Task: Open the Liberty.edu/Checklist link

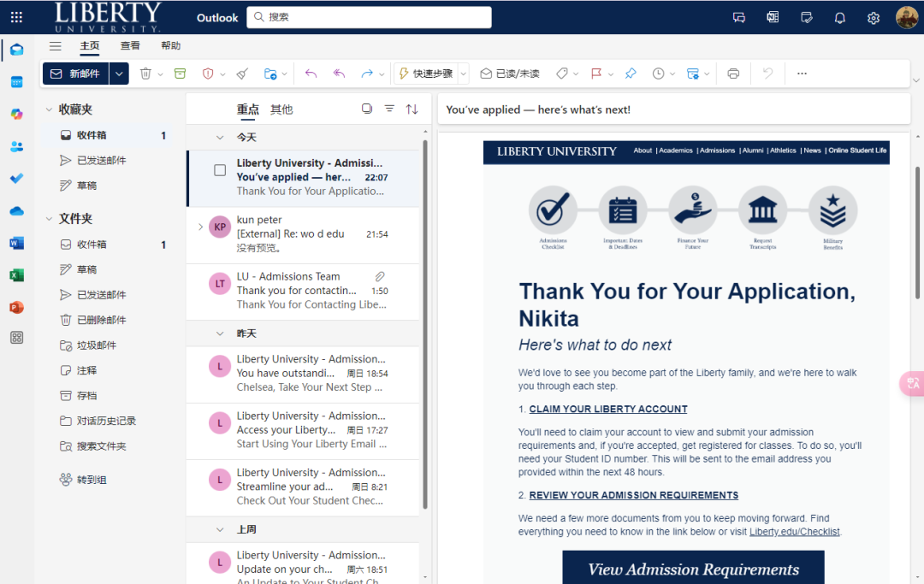Action: coord(794,532)
